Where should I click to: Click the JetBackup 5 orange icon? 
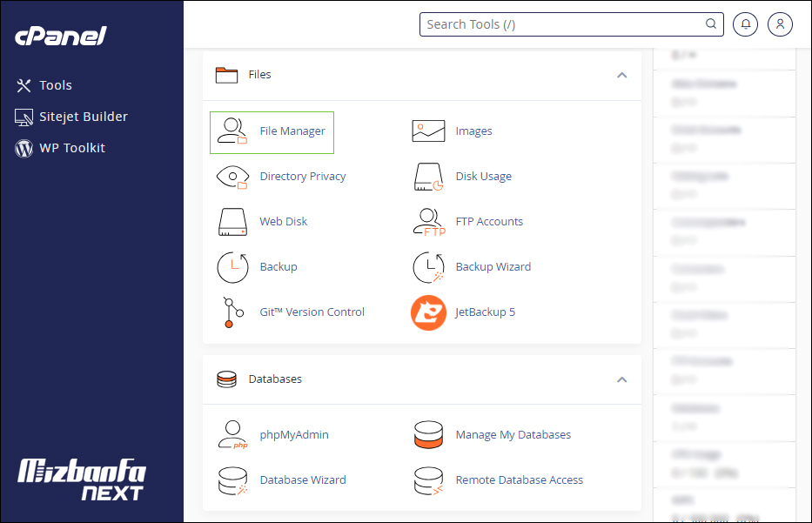(428, 312)
